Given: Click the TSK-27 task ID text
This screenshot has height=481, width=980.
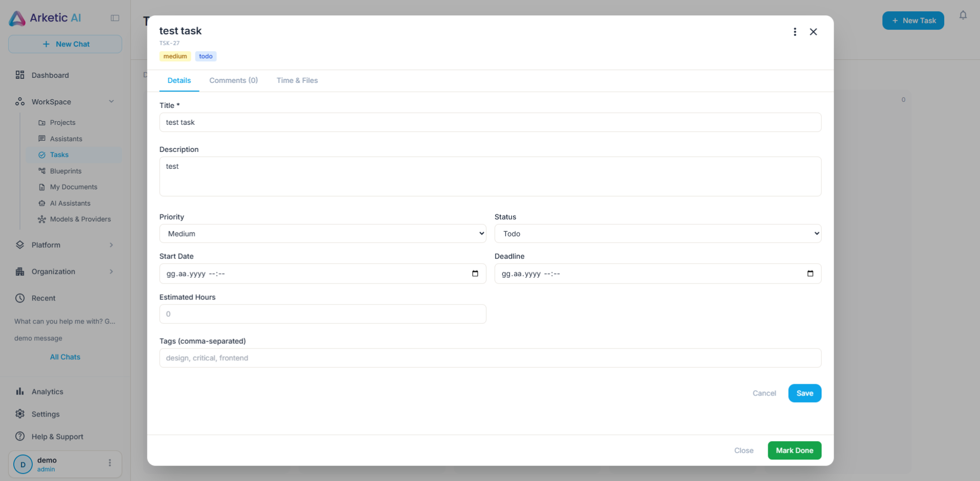Looking at the screenshot, I should pos(169,43).
